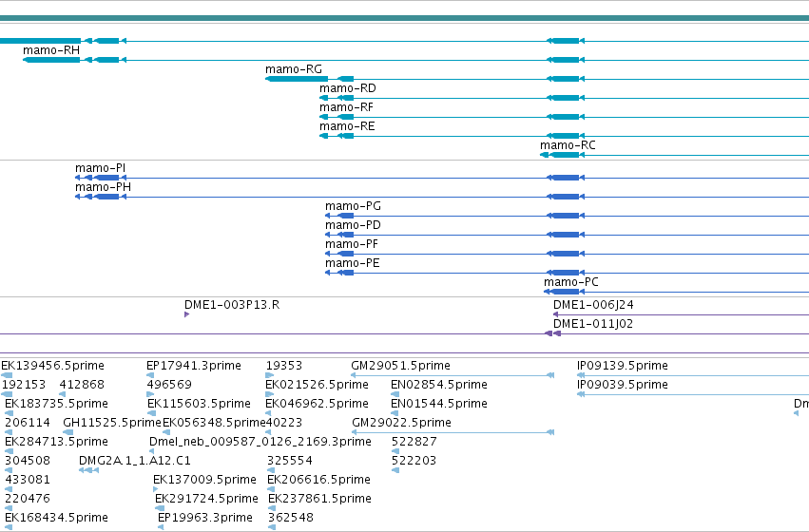Select the mamo-RC transcript label

(x=568, y=145)
